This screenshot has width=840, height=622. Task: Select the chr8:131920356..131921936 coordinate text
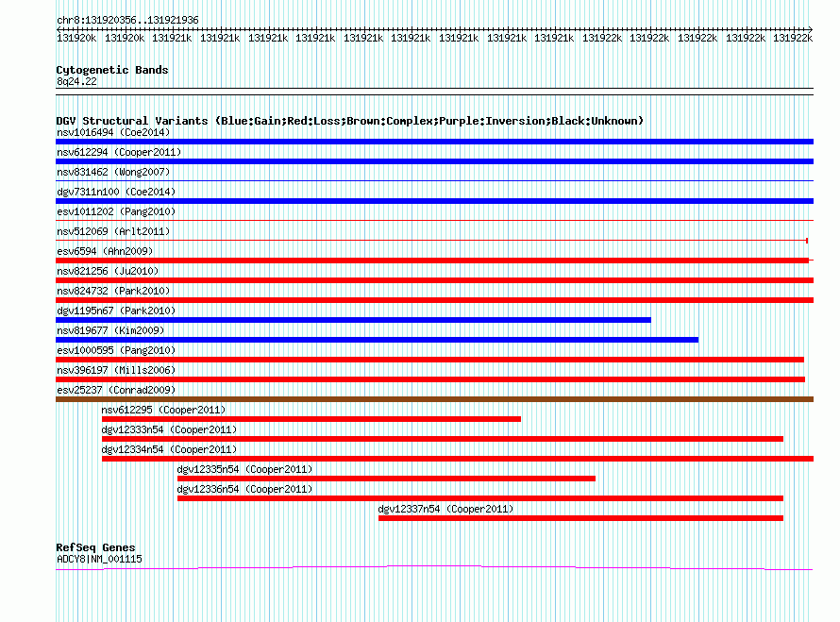[x=127, y=20]
